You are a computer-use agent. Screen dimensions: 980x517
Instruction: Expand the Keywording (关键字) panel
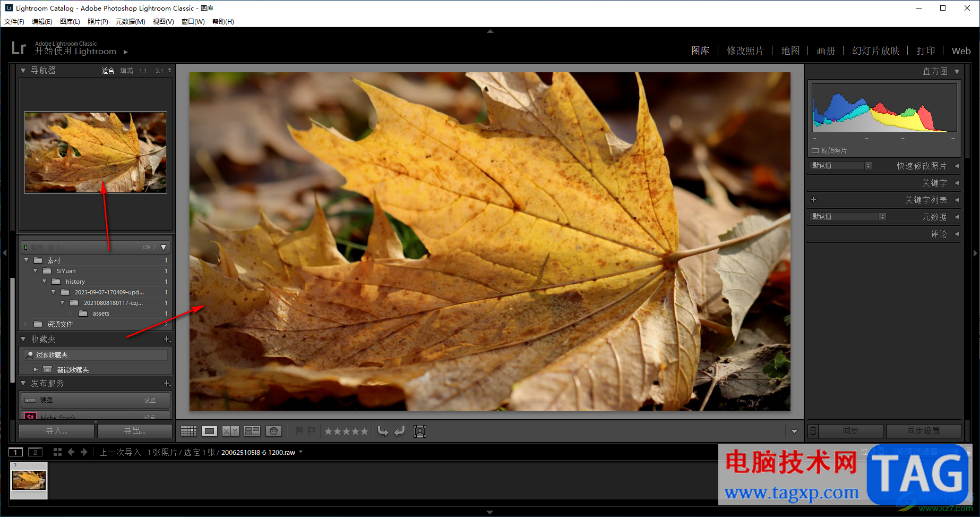[x=957, y=183]
